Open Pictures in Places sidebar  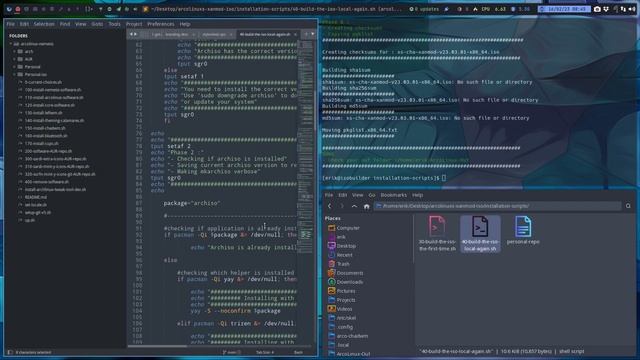point(342,291)
